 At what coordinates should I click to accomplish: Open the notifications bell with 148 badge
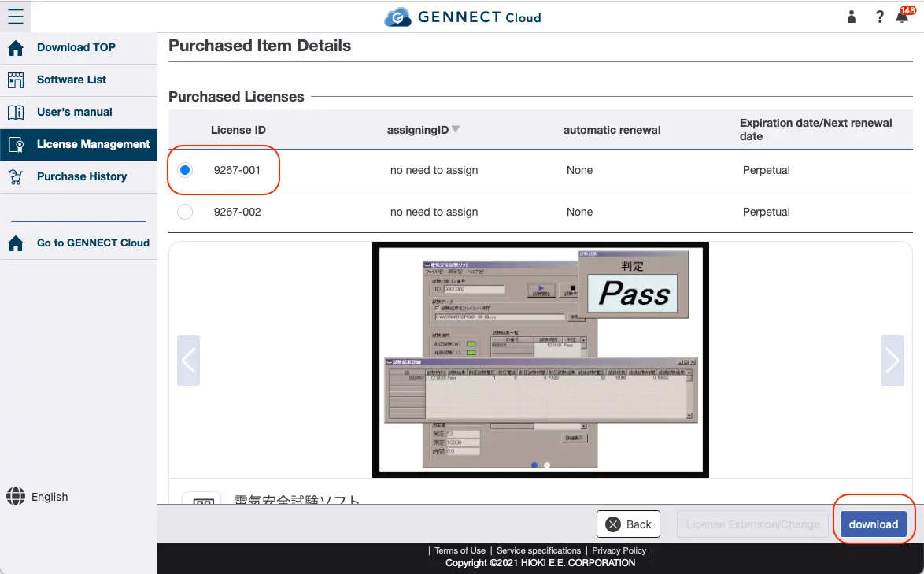(904, 15)
